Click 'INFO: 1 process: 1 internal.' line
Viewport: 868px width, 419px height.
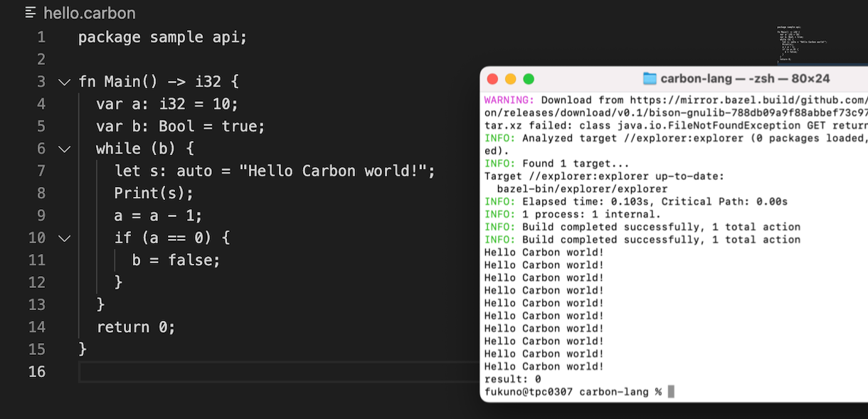(573, 215)
